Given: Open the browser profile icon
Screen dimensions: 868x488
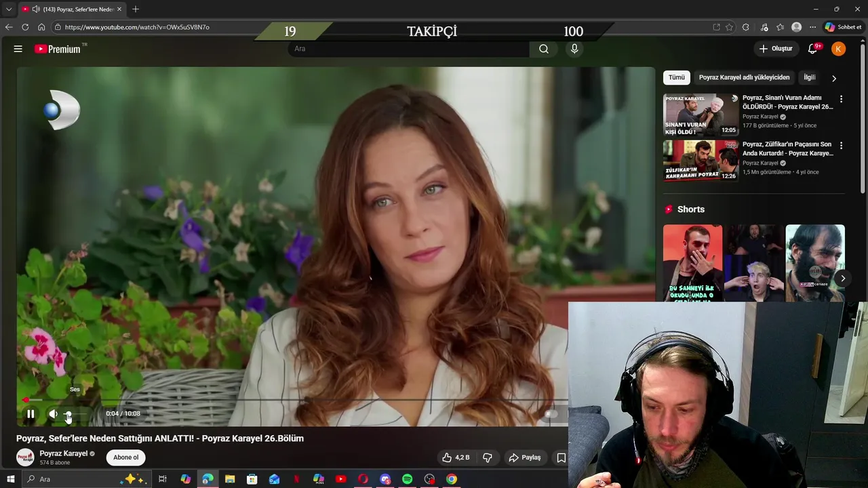Looking at the screenshot, I should (797, 27).
